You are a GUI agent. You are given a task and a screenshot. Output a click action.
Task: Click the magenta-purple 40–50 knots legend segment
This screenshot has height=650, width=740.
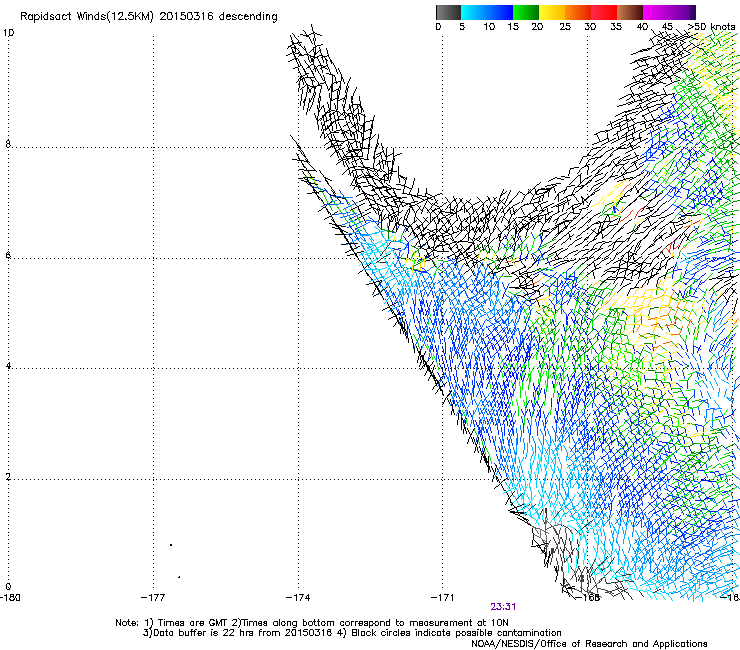pos(669,12)
